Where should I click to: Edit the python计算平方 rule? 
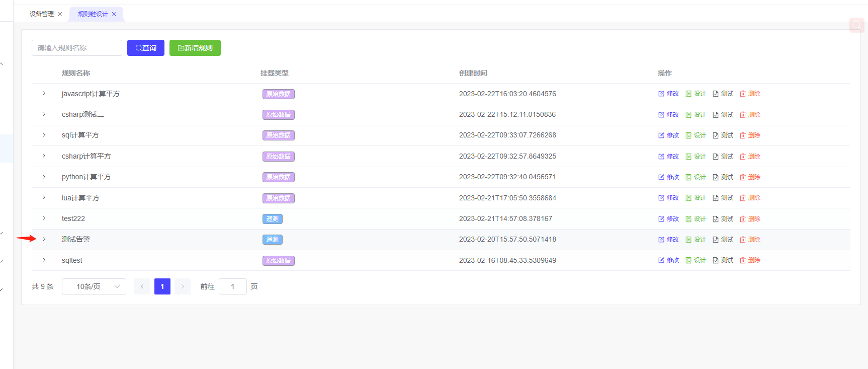668,177
